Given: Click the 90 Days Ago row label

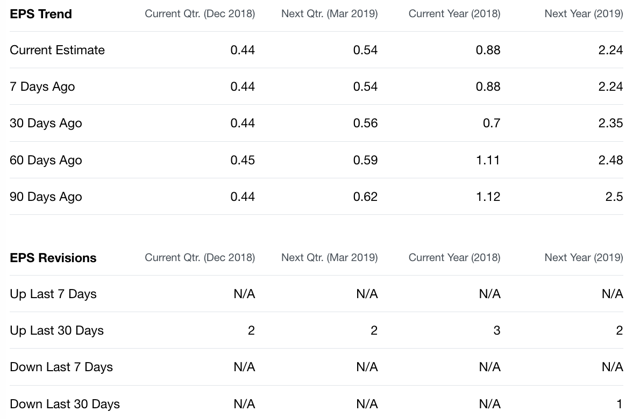Looking at the screenshot, I should 46,197.
